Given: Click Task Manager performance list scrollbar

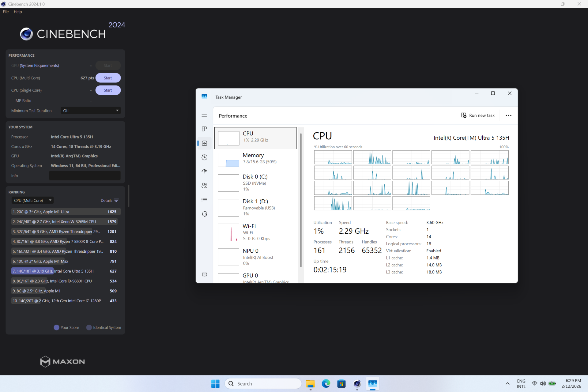Looking at the screenshot, I should click(x=301, y=201).
